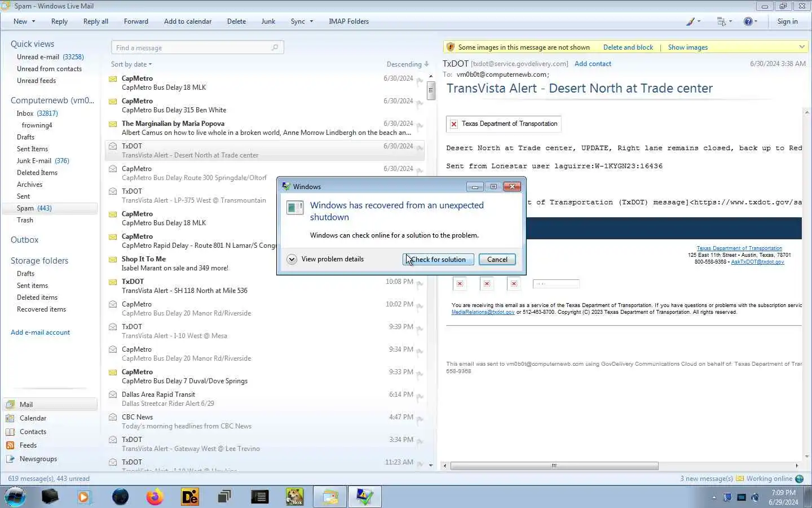Click Delete and block link
Viewport: 812px width, 508px height.
click(628, 47)
